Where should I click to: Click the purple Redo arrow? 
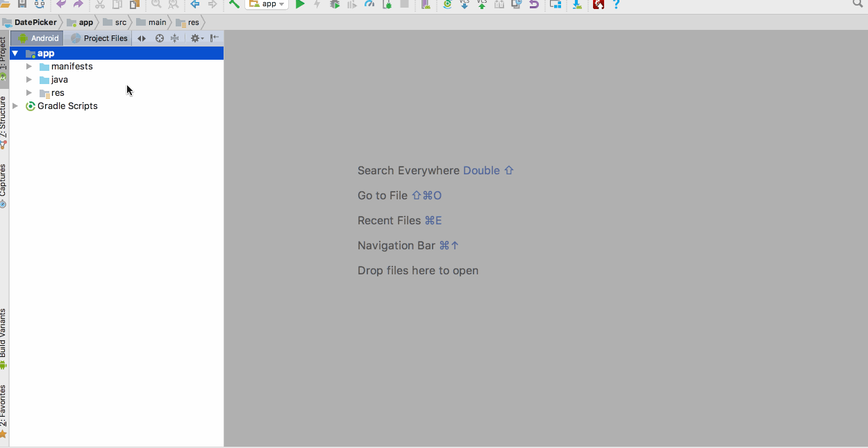coord(78,4)
